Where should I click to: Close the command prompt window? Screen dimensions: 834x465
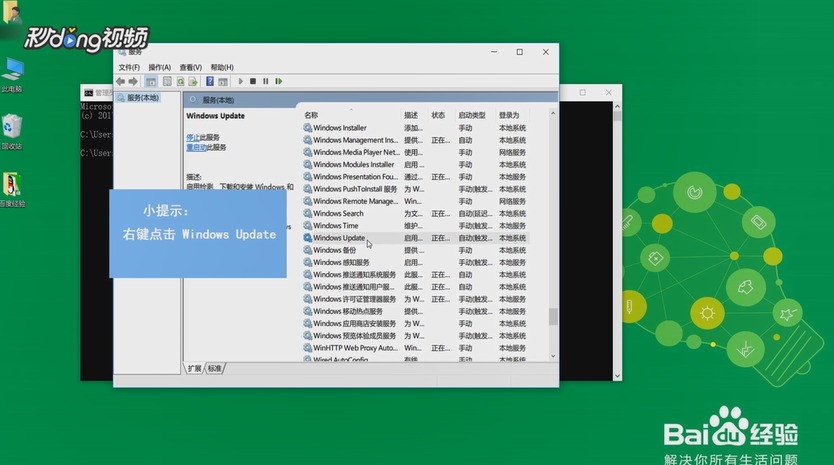pos(608,93)
